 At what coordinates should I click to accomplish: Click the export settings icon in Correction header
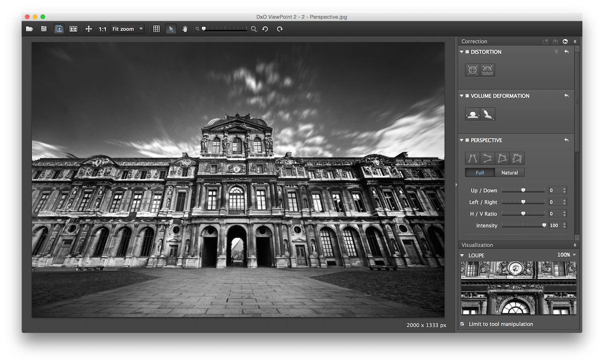tap(545, 42)
